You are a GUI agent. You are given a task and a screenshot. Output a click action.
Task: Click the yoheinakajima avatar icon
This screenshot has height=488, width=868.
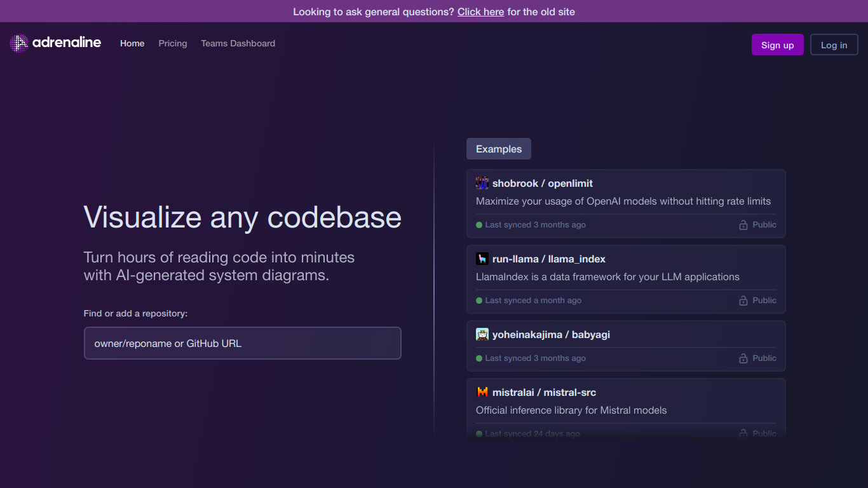pyautogui.click(x=482, y=334)
